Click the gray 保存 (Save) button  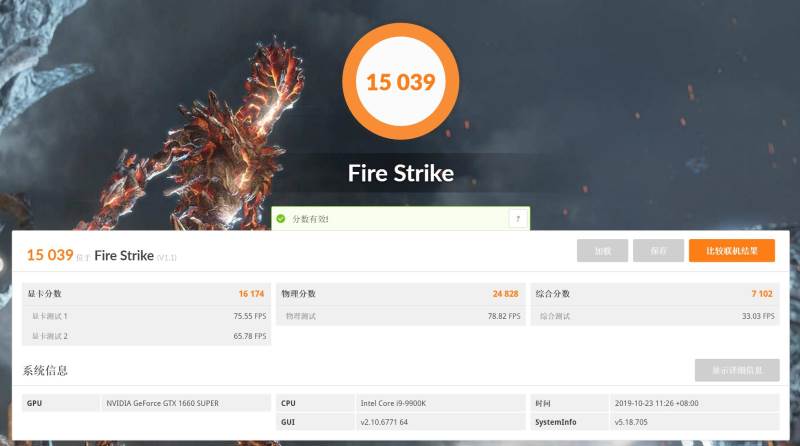tap(658, 251)
